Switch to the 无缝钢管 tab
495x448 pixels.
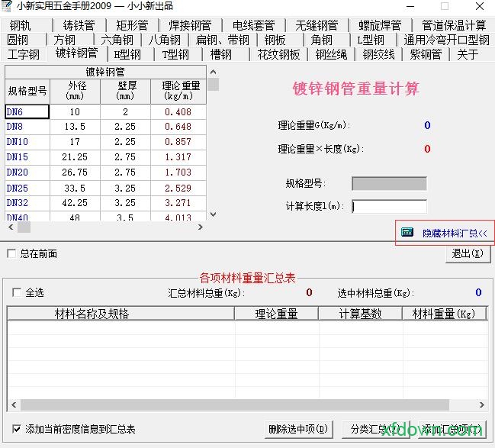pos(317,25)
